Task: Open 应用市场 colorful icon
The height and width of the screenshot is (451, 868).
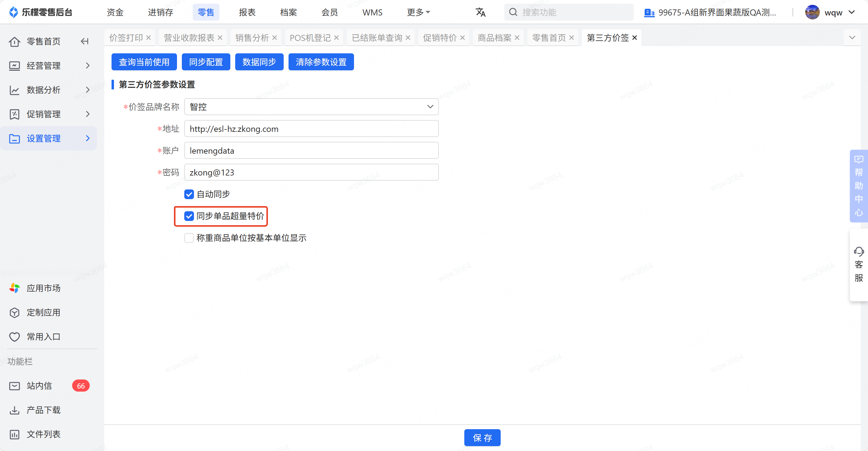Action: 15,288
